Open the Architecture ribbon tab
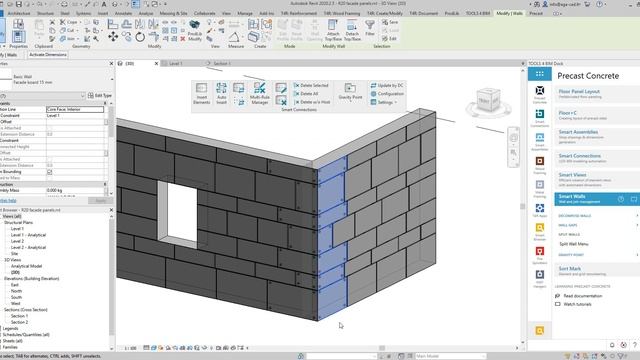The width and height of the screenshot is (640, 360). coord(19,13)
